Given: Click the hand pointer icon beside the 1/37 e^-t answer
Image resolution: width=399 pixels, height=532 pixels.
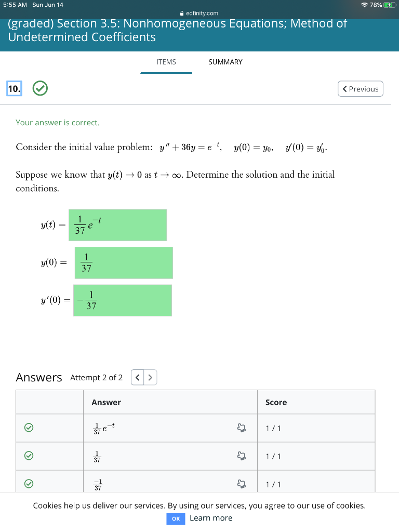Looking at the screenshot, I should click(x=241, y=426).
